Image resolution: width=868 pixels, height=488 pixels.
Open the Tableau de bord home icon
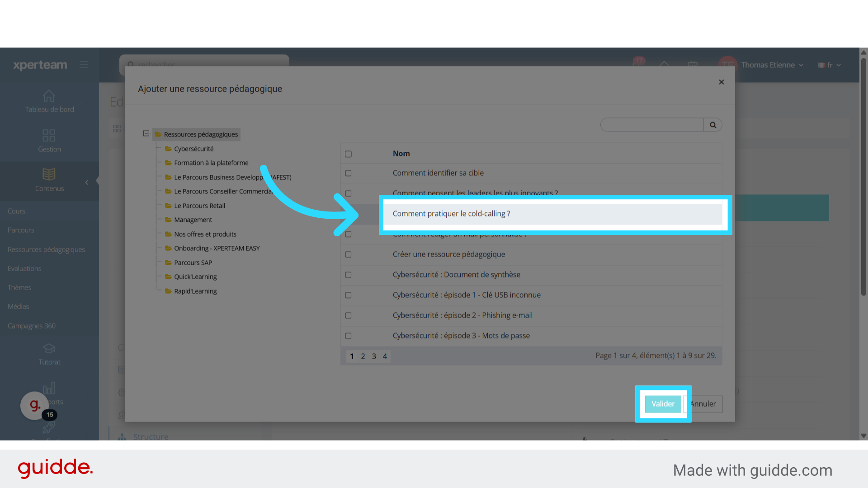49,96
